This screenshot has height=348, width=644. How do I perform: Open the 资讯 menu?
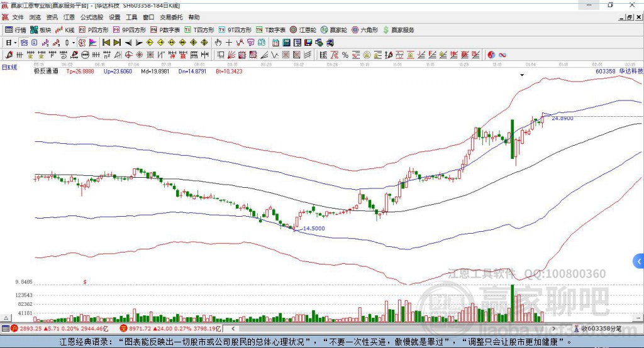(x=52, y=17)
